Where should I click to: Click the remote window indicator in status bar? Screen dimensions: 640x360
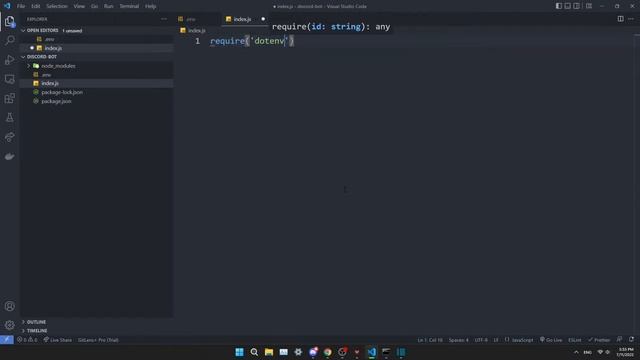point(7,340)
